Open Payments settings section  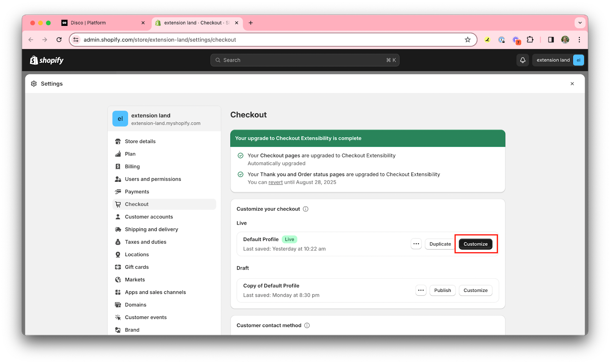click(x=164, y=192)
